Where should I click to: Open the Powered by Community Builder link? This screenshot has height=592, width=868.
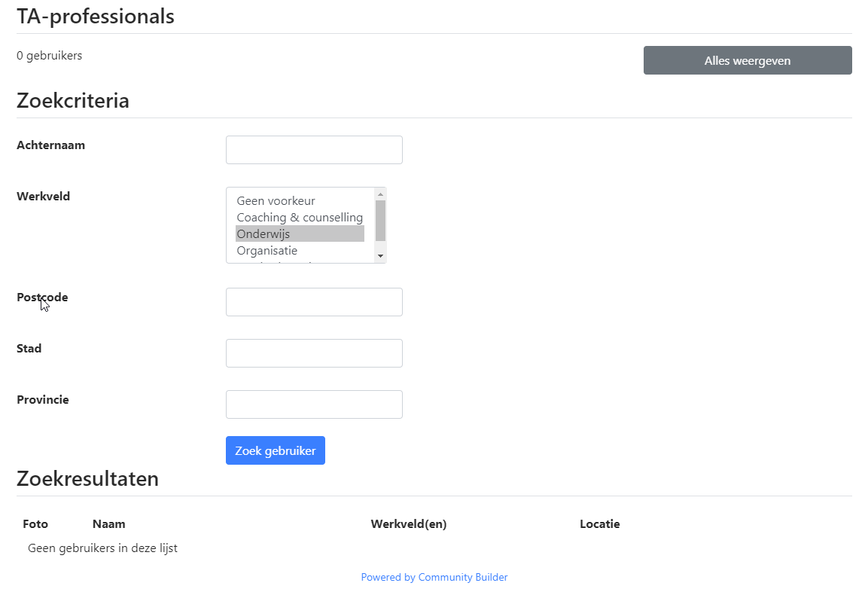434,577
